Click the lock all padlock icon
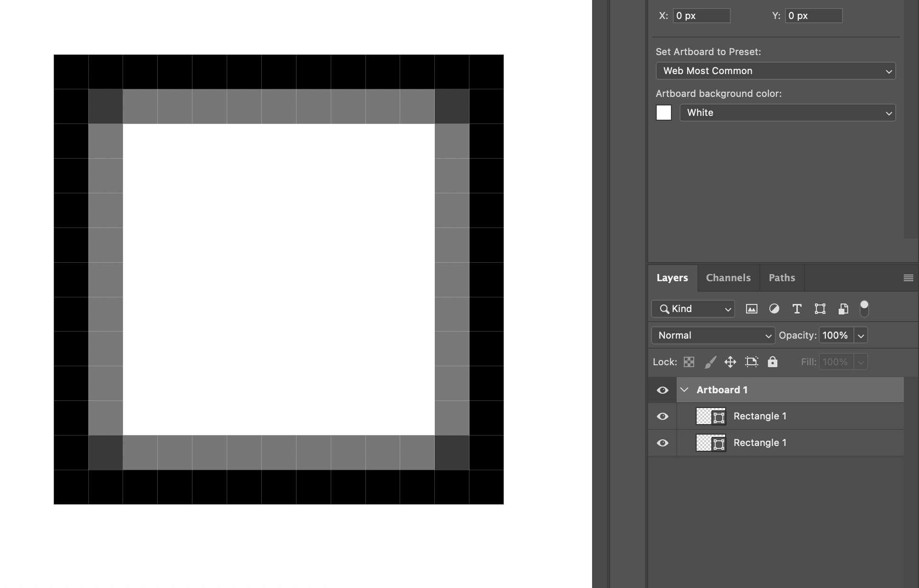The height and width of the screenshot is (588, 919). pos(772,362)
